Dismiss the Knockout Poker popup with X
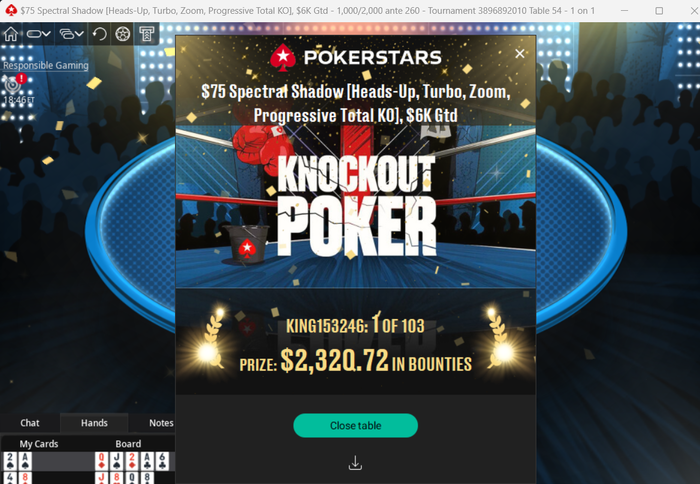The image size is (700, 484). (520, 54)
